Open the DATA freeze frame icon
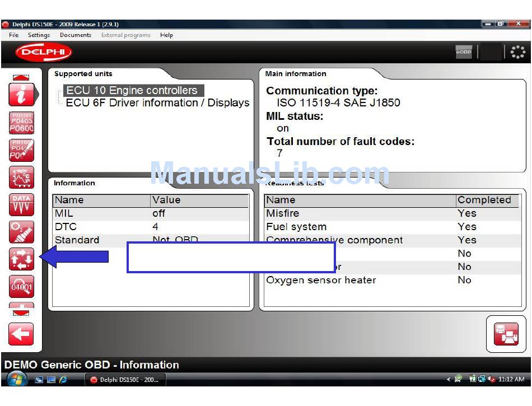This screenshot has height=406, width=532. tap(21, 205)
